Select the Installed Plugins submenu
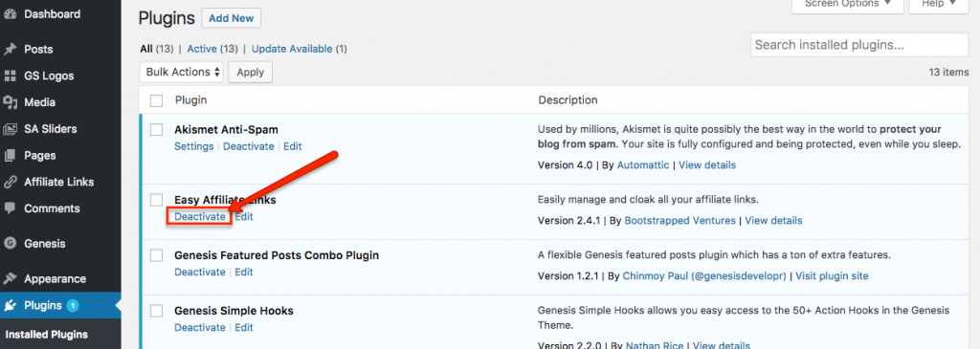 point(46,335)
